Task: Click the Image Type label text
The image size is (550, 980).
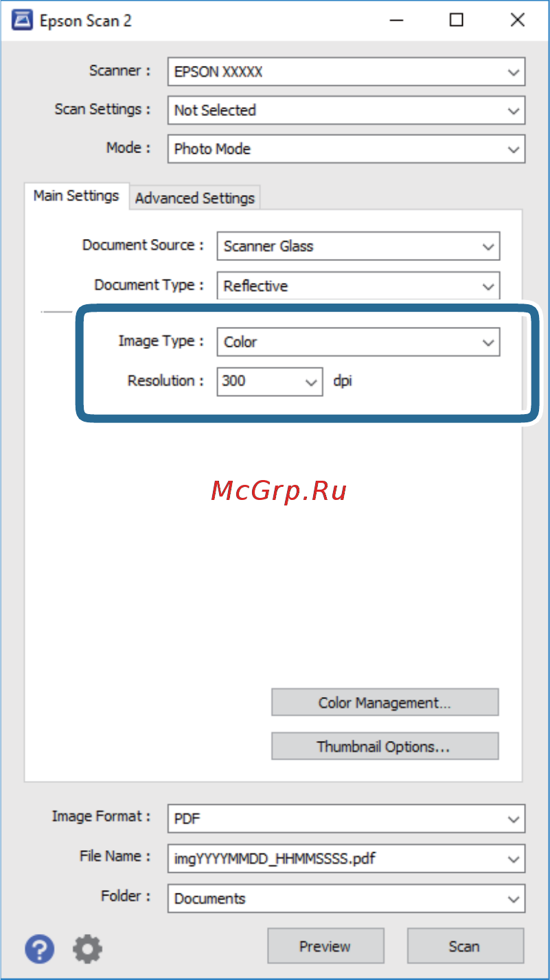Action: pos(161,341)
